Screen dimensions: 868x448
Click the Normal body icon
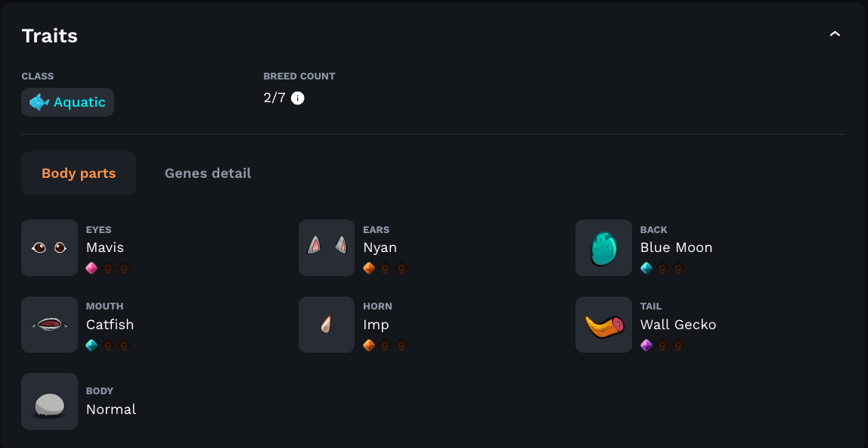[x=49, y=402]
